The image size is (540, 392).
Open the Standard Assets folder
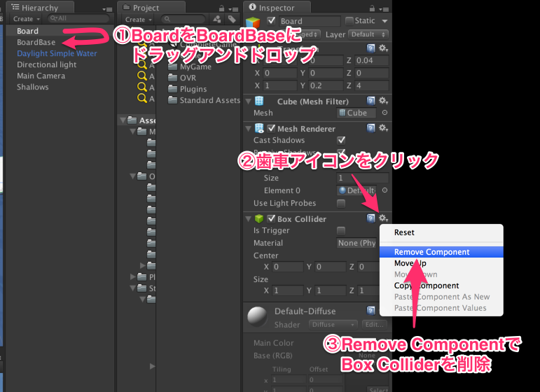(x=204, y=100)
